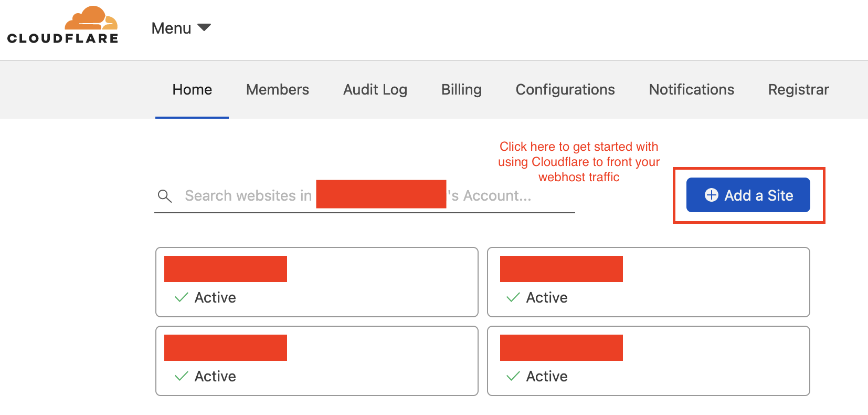Image resolution: width=868 pixels, height=415 pixels.
Task: Click the Cloudflare logo
Action: (62, 25)
